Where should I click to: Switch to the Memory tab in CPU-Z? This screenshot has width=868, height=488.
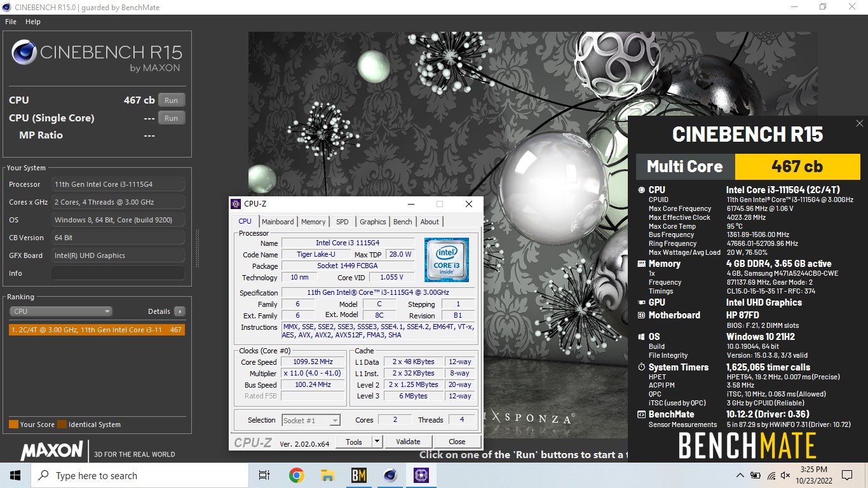coord(313,222)
